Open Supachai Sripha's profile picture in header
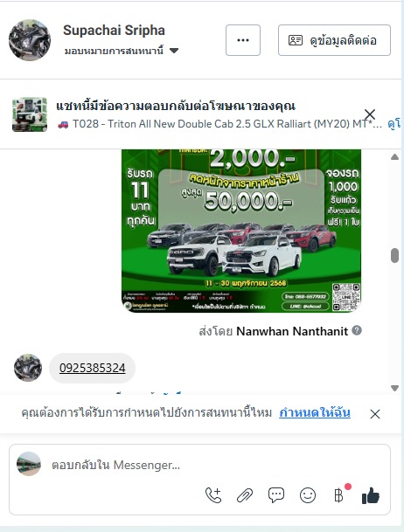The width and height of the screenshot is (404, 532). [30, 40]
